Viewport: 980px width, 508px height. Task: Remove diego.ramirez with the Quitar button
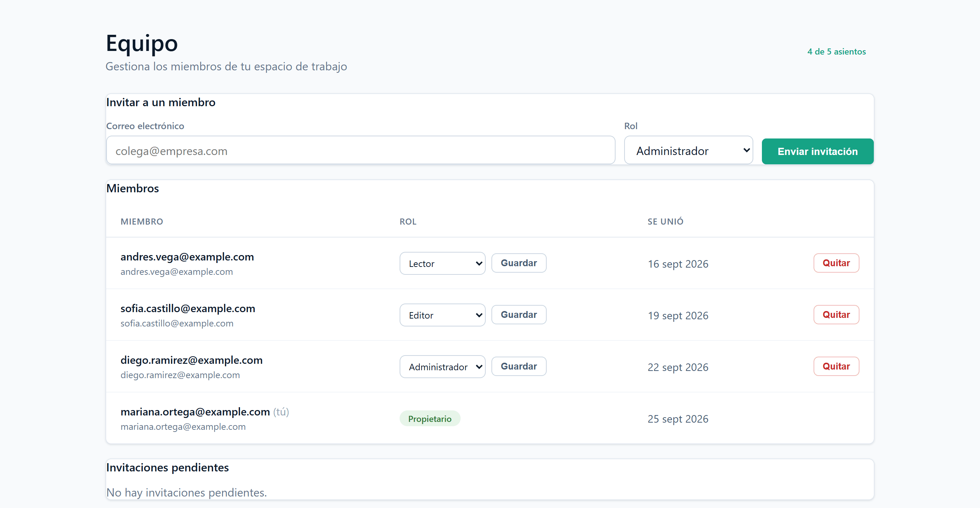pyautogui.click(x=836, y=366)
